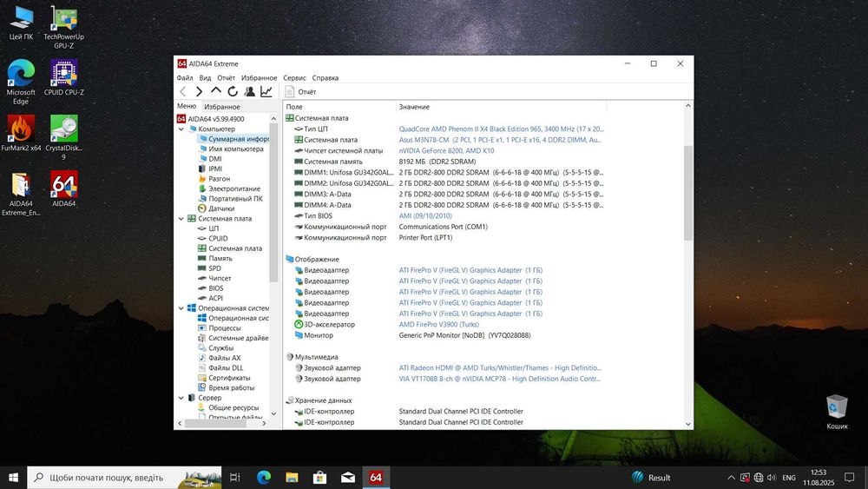This screenshot has height=489, width=868.
Task: Click the Отчёт report button in toolbar
Action: point(300,92)
